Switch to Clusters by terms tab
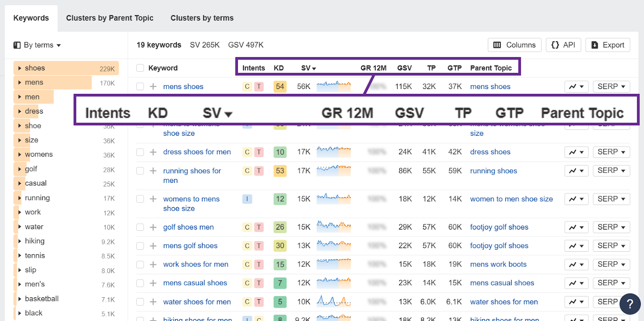This screenshot has width=644, height=321. coord(202,18)
